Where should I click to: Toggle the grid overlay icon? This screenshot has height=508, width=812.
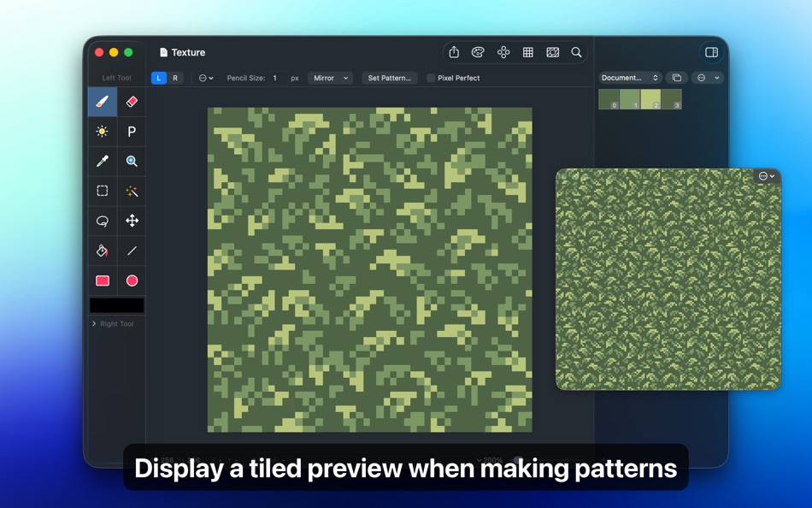point(528,51)
